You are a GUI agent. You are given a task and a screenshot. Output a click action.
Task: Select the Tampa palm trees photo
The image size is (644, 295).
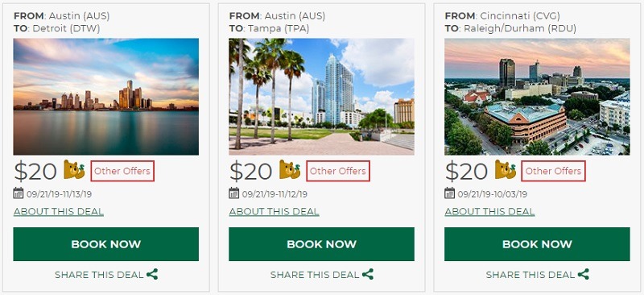pyautogui.click(x=321, y=97)
